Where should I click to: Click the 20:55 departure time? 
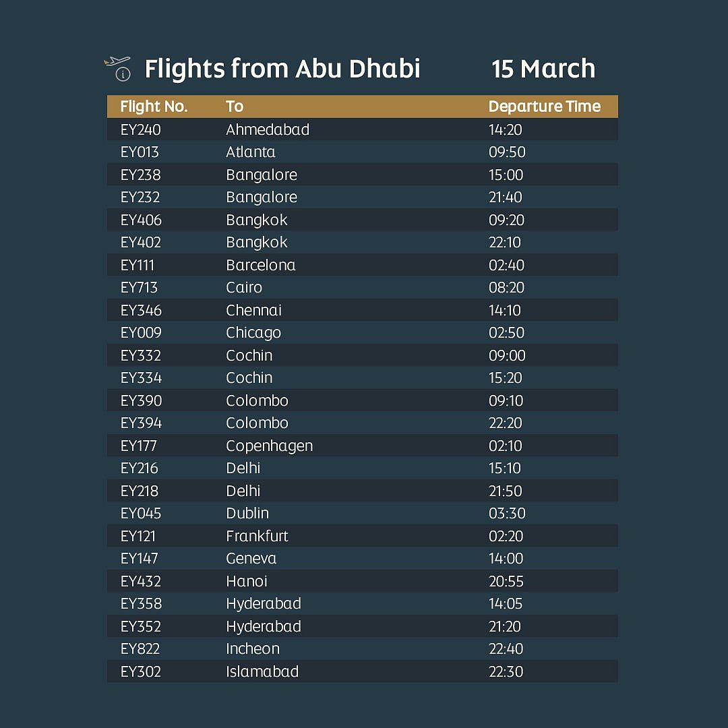click(x=506, y=581)
